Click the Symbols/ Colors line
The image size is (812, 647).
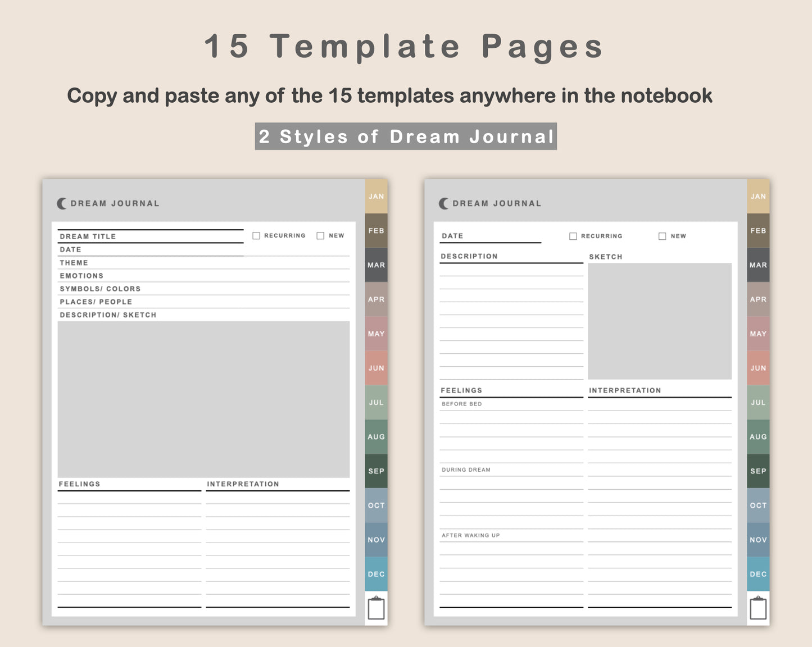(203, 289)
